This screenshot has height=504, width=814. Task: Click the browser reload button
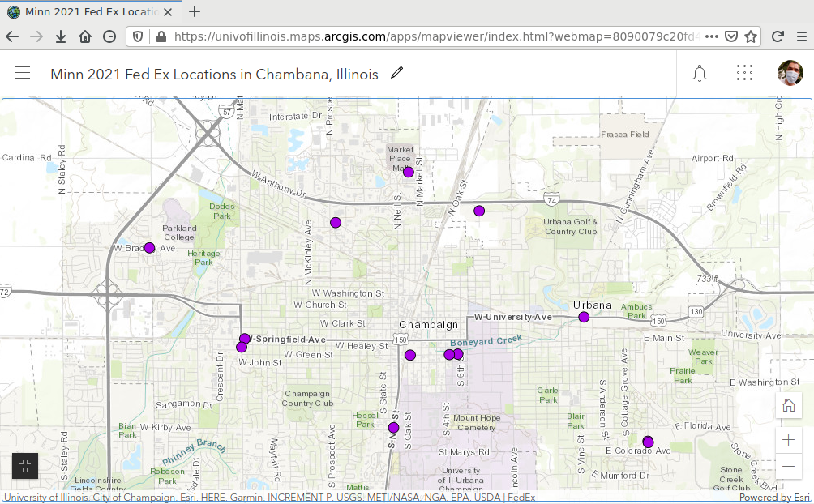point(778,36)
